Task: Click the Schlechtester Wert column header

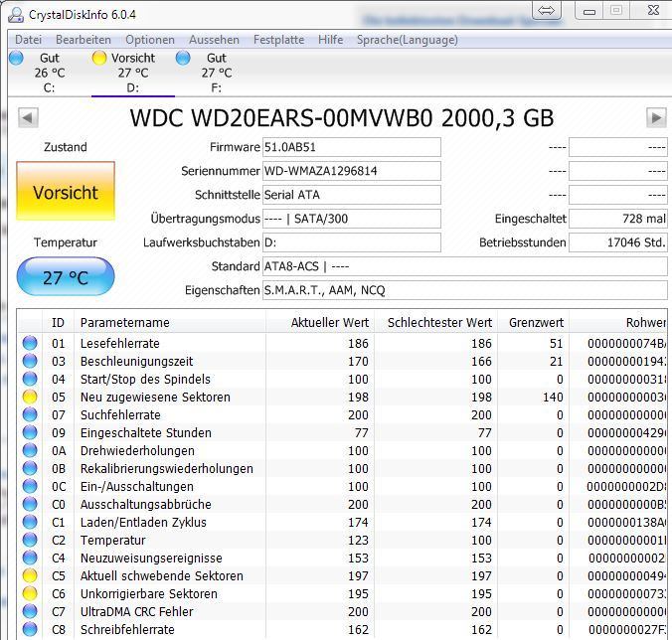Action: pyautogui.click(x=435, y=323)
